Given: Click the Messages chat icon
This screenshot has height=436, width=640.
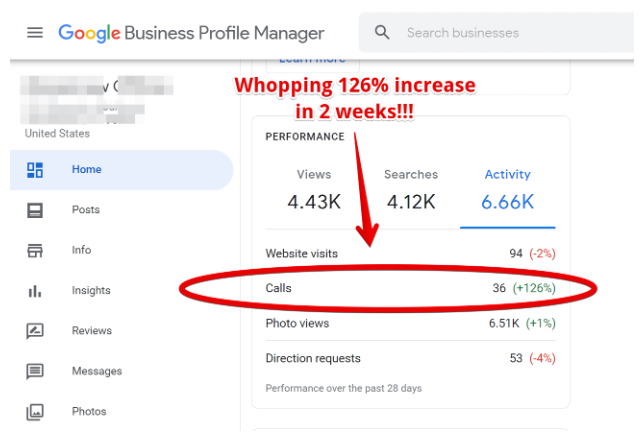Looking at the screenshot, I should pos(35,371).
